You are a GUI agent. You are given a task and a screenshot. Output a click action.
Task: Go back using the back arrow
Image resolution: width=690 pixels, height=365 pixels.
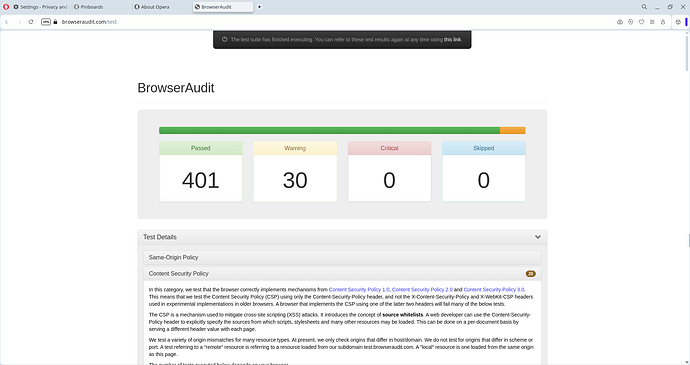click(7, 22)
